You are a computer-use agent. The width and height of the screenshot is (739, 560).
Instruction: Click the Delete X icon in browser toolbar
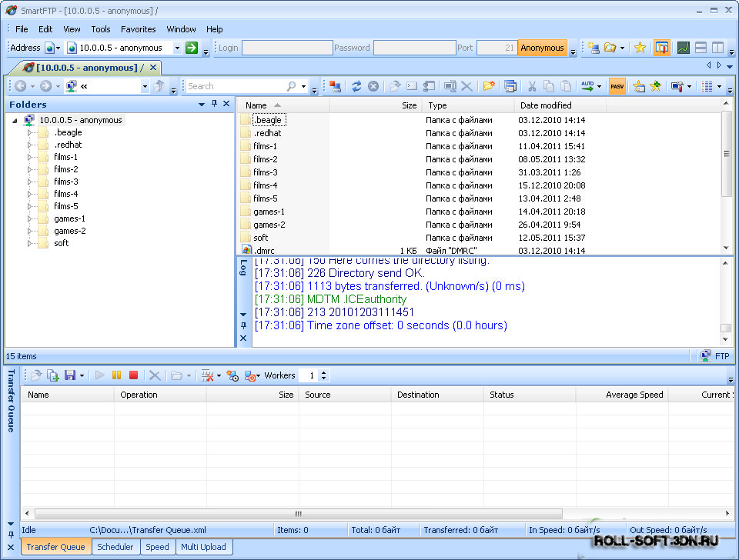click(466, 86)
